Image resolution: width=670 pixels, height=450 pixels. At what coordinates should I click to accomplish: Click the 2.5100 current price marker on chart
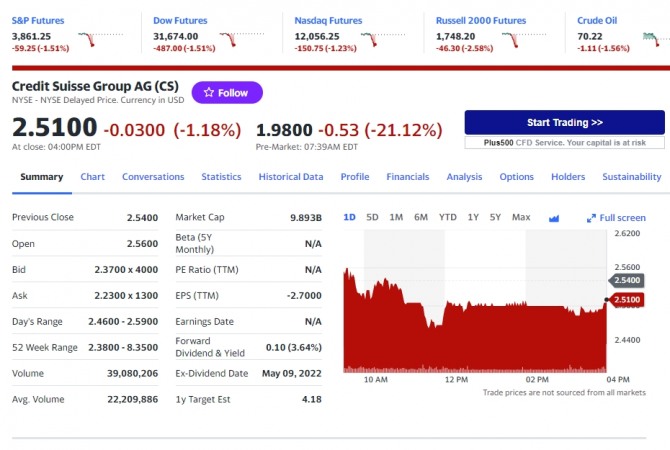click(x=627, y=299)
